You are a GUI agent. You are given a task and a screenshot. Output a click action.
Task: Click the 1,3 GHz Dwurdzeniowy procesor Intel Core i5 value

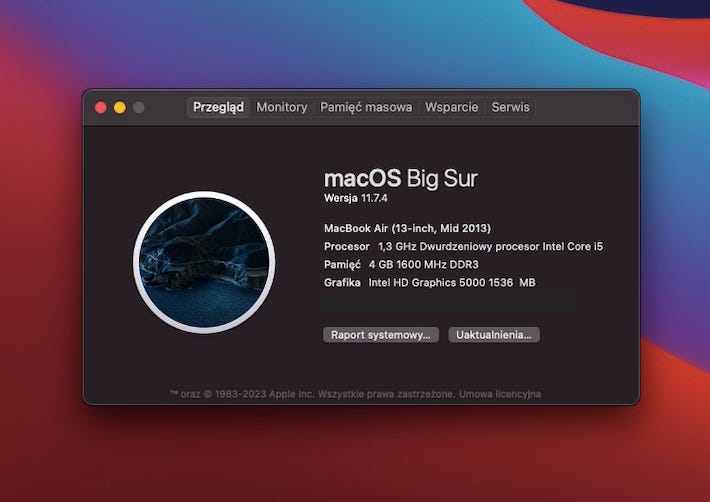pos(490,246)
